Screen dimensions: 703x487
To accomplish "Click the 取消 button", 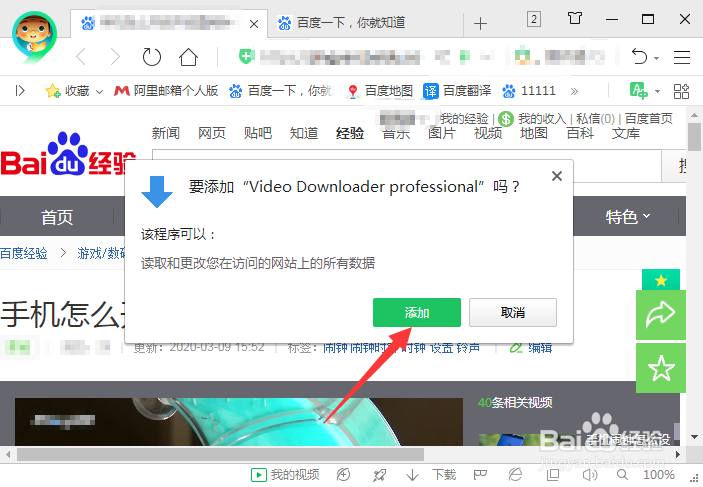I will pos(513,313).
